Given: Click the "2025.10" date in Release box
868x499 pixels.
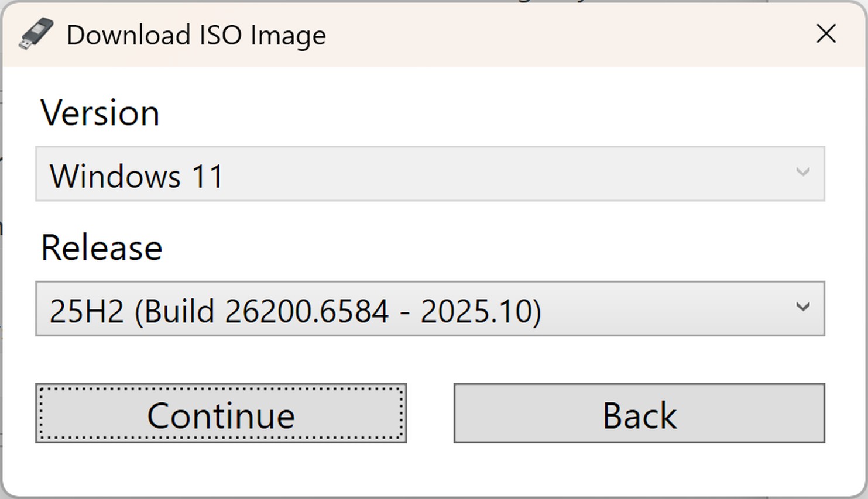Looking at the screenshot, I should [x=475, y=311].
